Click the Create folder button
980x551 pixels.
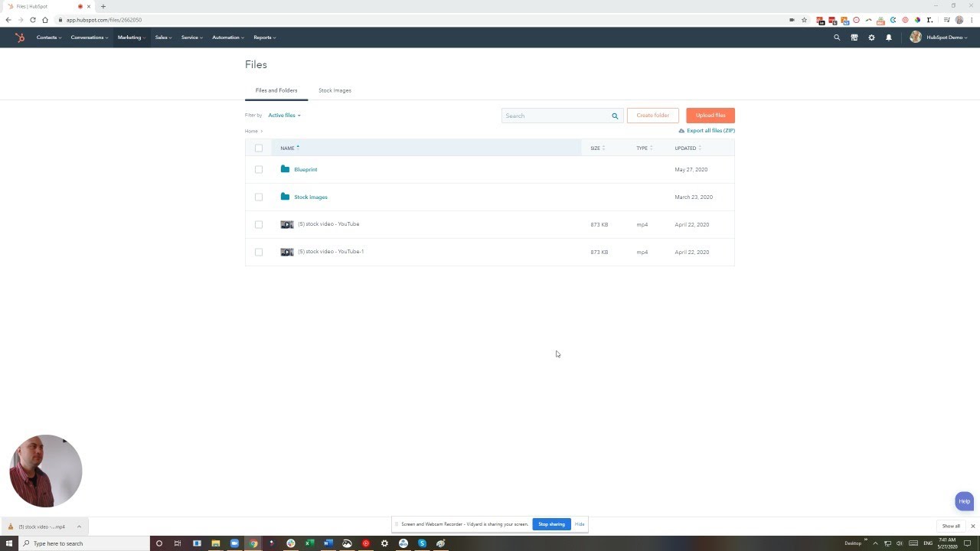(x=653, y=116)
